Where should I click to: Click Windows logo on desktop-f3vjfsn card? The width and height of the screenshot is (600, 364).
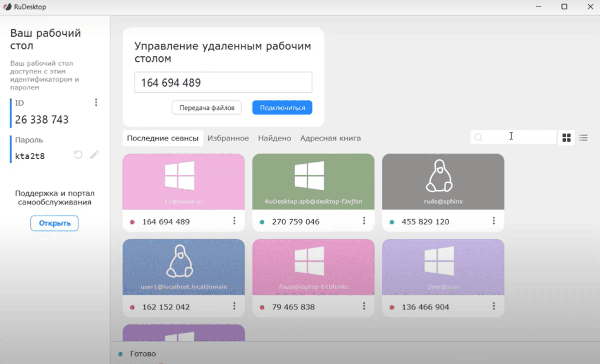(x=309, y=176)
